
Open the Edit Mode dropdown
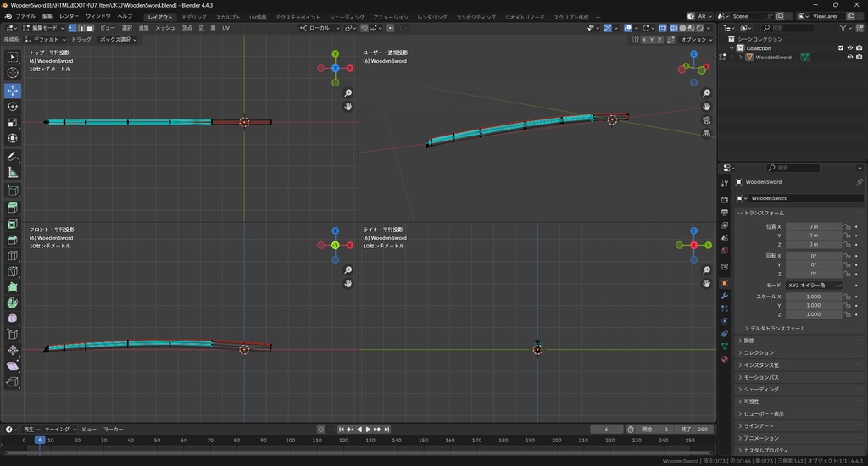(x=44, y=28)
